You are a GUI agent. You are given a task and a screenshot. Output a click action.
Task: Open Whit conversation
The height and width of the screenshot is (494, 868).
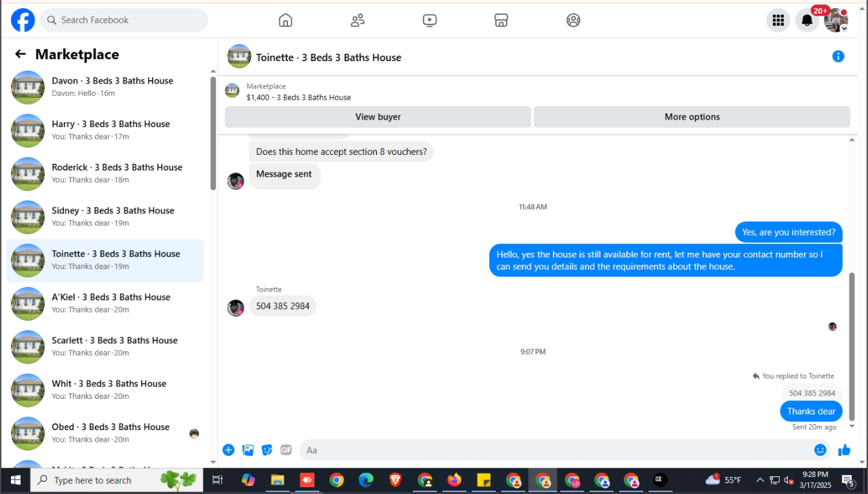tap(105, 390)
